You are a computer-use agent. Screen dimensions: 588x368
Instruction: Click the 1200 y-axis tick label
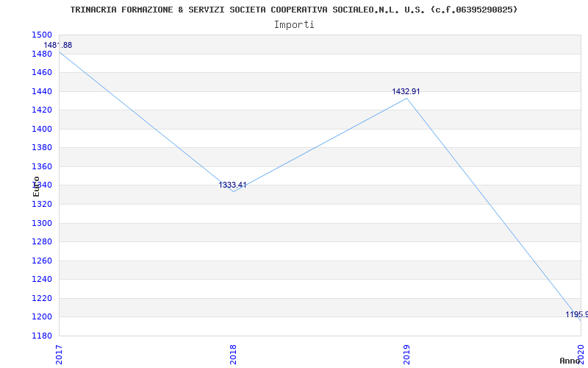[42, 317]
